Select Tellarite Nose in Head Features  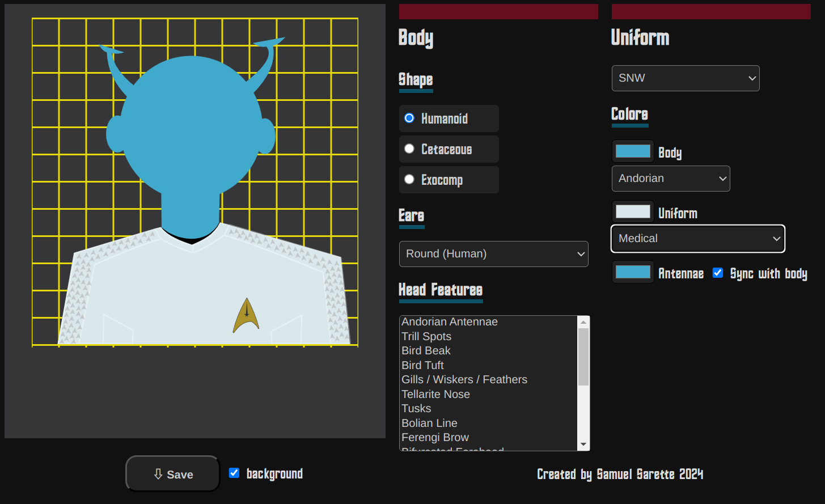488,394
